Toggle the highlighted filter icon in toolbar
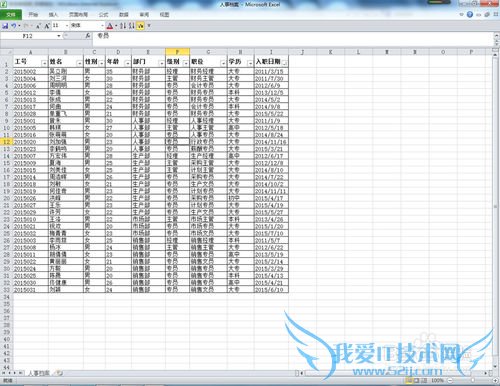This screenshot has height=386, width=500. tap(140, 26)
